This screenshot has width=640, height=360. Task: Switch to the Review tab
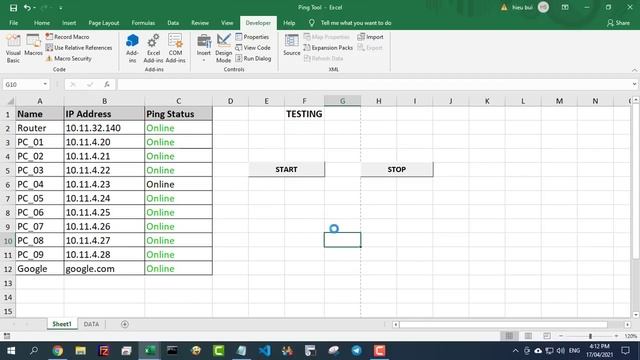tap(200, 23)
